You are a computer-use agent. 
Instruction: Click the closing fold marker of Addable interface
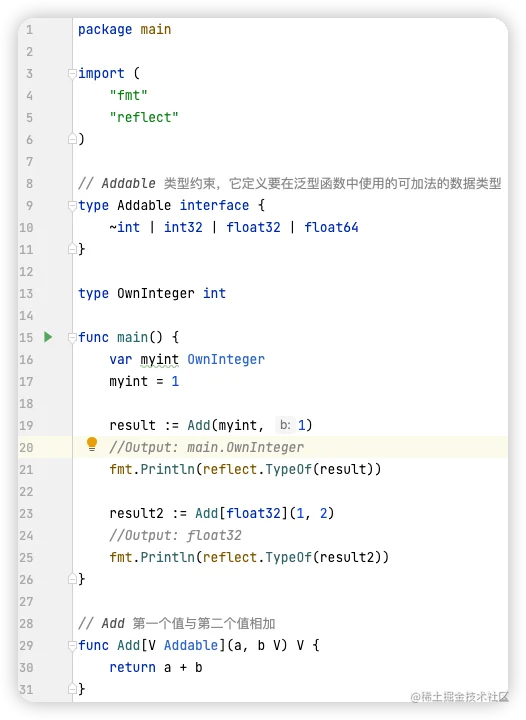tap(72, 249)
